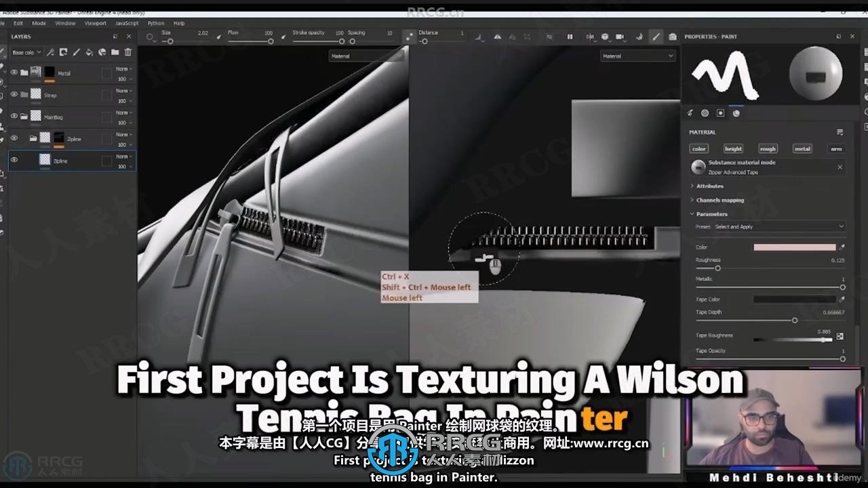
Task: Click the add effect magic wand icon in Layers
Action: [50, 52]
